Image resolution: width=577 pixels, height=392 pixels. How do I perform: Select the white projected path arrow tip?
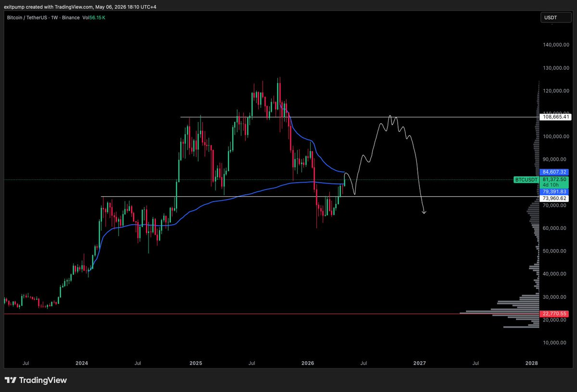(425, 213)
